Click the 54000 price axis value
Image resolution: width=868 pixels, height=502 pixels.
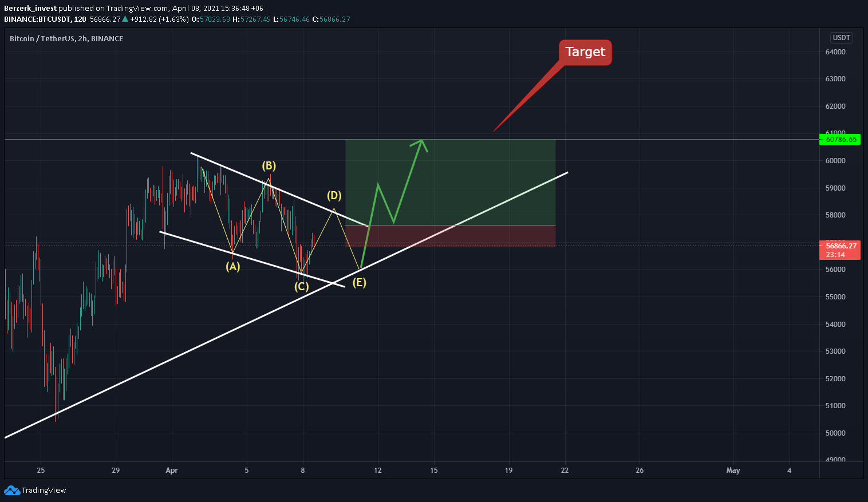(835, 325)
